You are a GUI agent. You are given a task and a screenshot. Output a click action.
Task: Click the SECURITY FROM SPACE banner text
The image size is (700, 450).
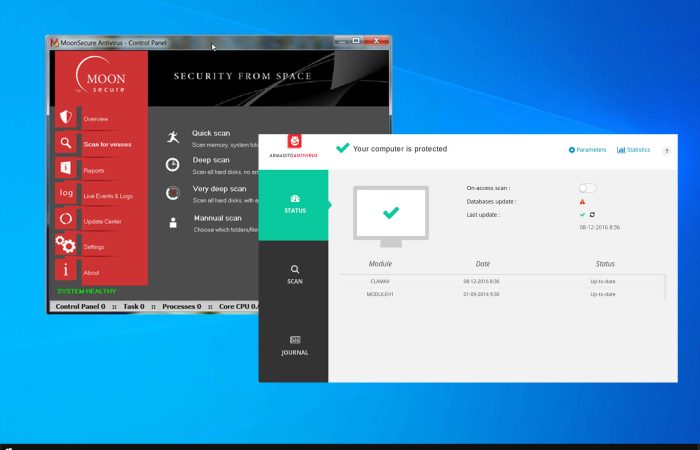click(x=242, y=76)
